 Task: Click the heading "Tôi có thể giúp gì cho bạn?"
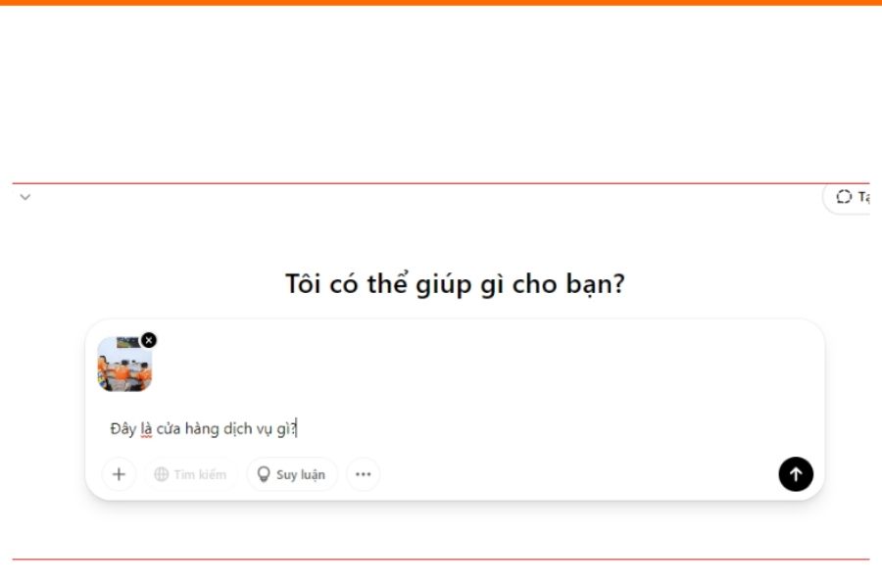click(455, 283)
